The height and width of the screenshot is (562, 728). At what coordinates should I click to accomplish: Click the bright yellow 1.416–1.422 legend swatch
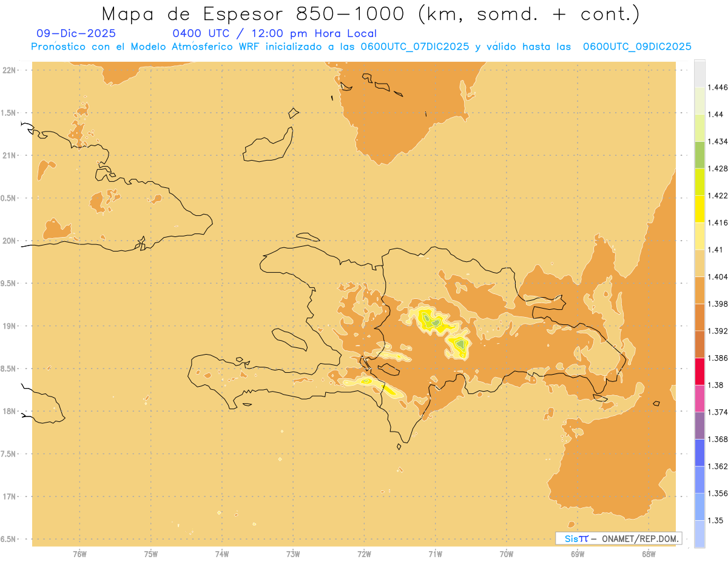point(699,209)
